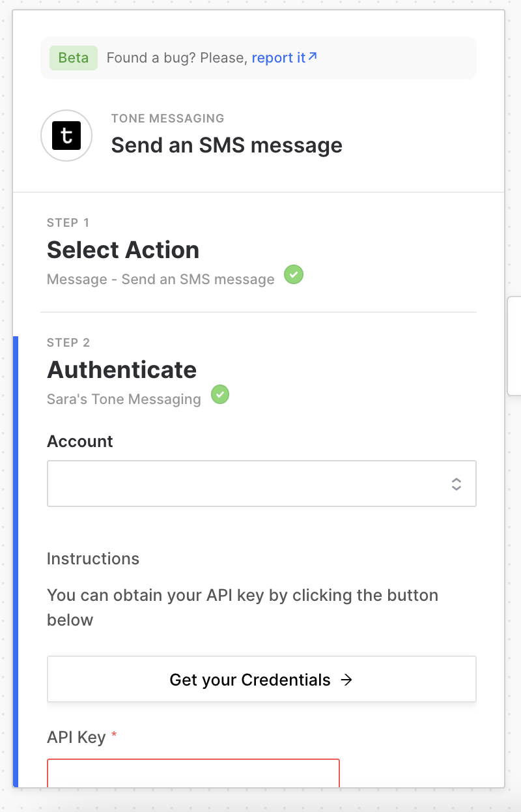Image resolution: width=521 pixels, height=812 pixels.
Task: Expand the Select Action step
Action: click(x=123, y=250)
